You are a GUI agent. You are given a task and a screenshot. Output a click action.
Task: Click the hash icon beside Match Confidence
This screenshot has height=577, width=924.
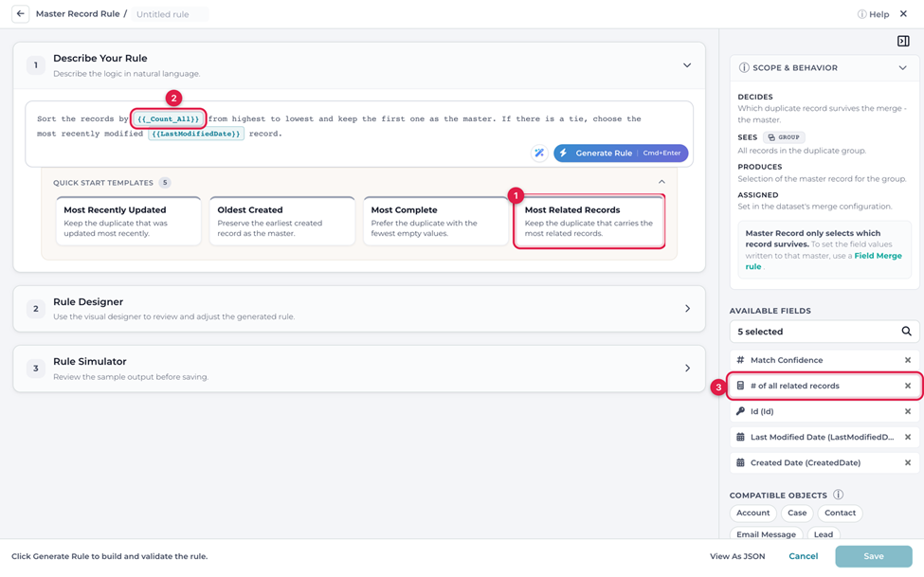[x=741, y=360]
